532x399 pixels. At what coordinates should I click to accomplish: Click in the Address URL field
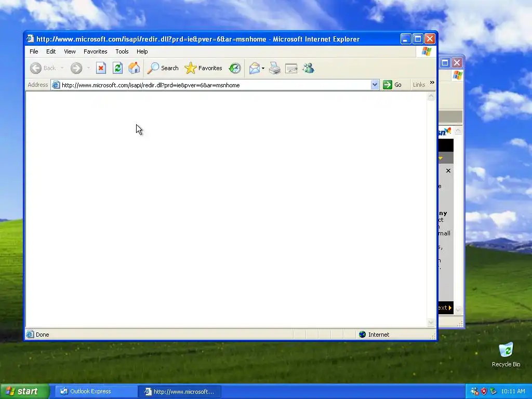click(x=216, y=85)
